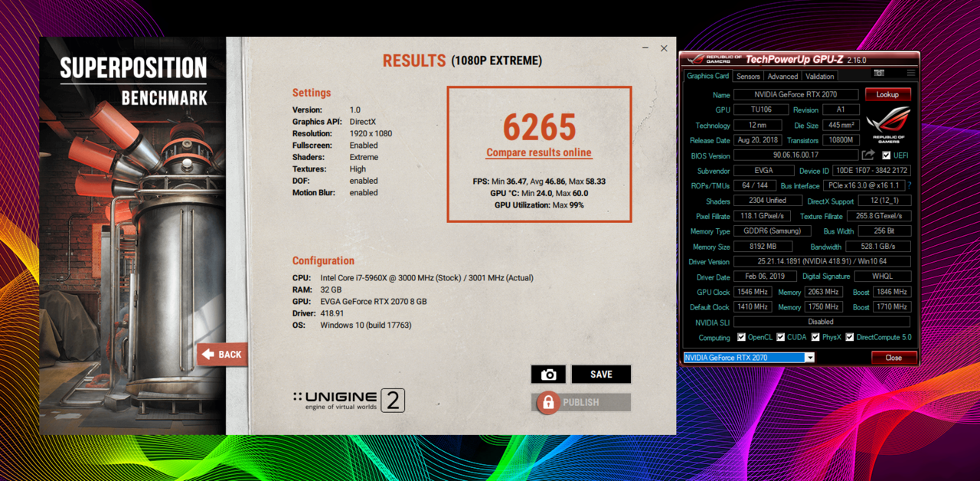Click the BIOS share/export arrow icon
The width and height of the screenshot is (980, 481).
click(x=868, y=155)
